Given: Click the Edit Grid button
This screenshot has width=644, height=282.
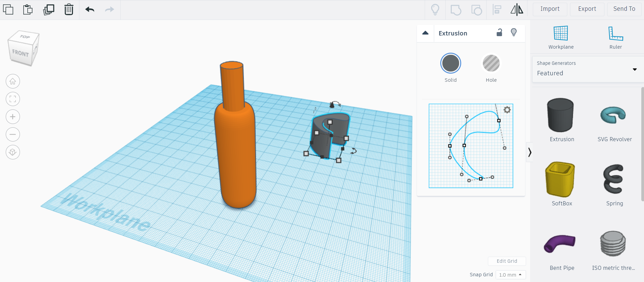Looking at the screenshot, I should click(x=507, y=261).
